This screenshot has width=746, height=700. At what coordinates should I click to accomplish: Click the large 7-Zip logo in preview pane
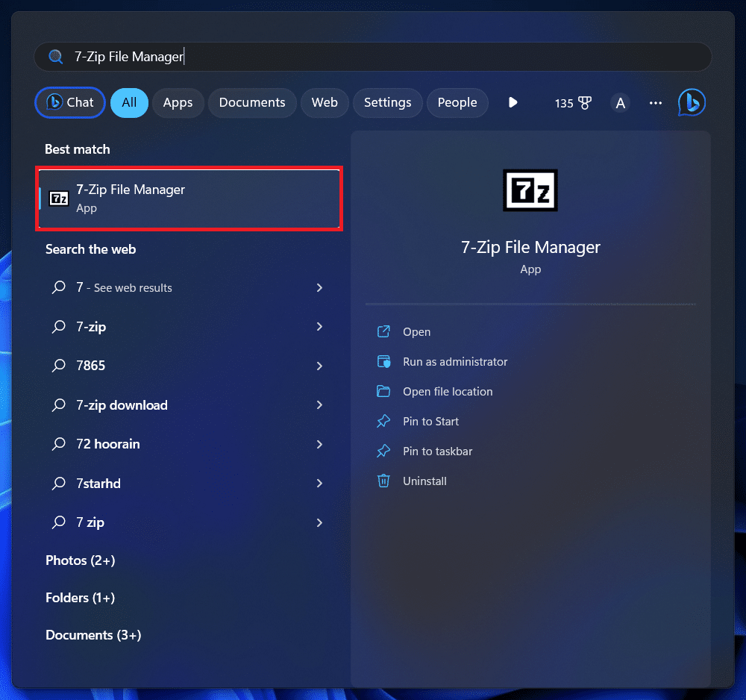pyautogui.click(x=530, y=190)
